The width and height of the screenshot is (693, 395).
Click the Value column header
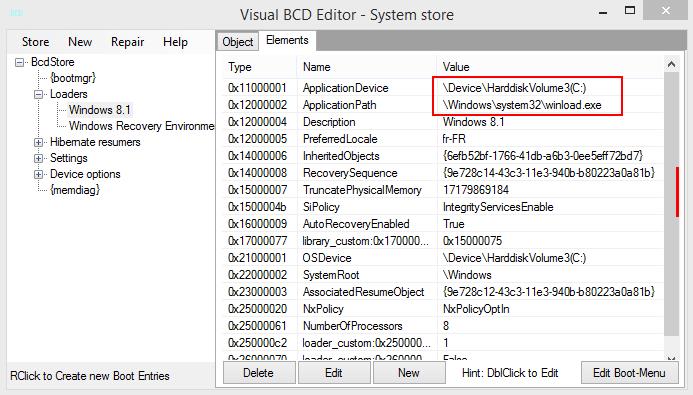550,67
